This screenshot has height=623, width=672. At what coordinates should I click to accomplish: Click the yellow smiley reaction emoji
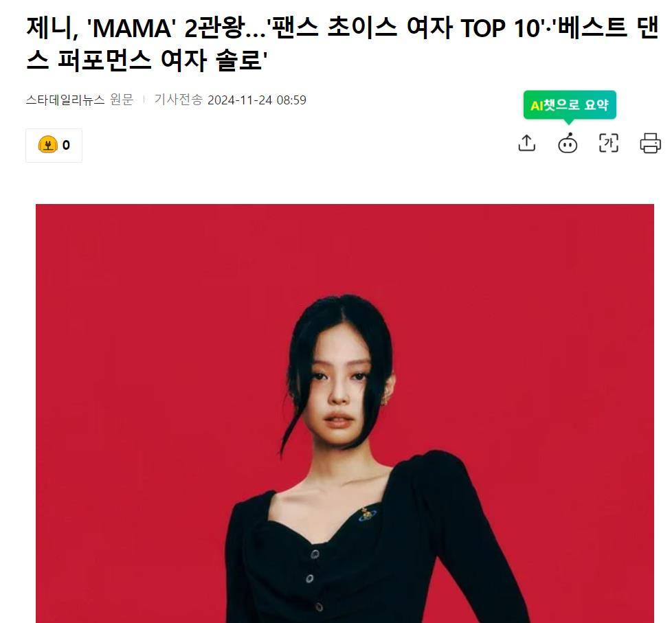[x=47, y=144]
